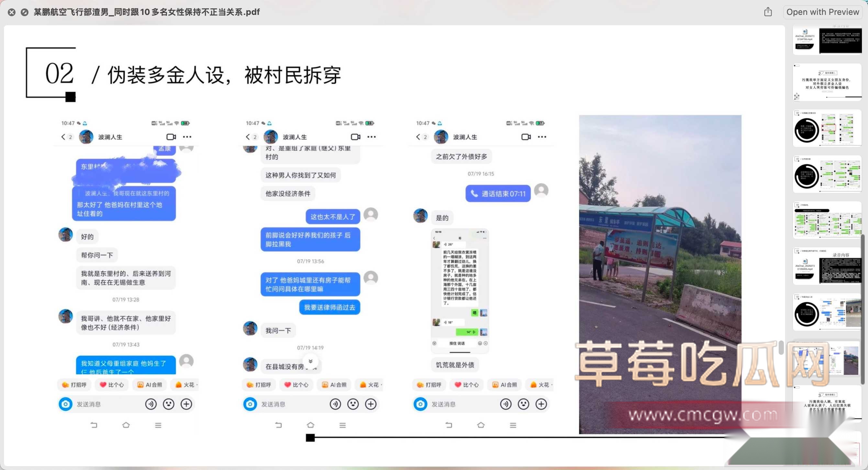The width and height of the screenshot is (868, 470).
Task: Click AI合照 chip in third chat
Action: pyautogui.click(x=505, y=385)
